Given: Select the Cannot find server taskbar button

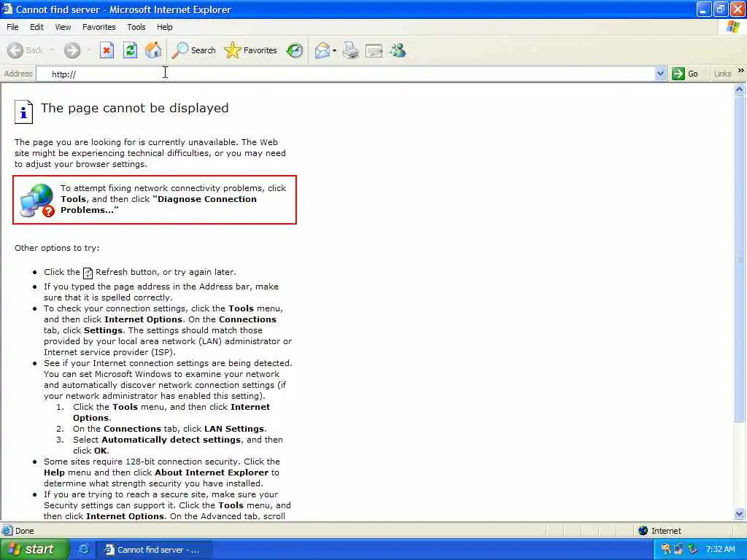Looking at the screenshot, I should (155, 550).
